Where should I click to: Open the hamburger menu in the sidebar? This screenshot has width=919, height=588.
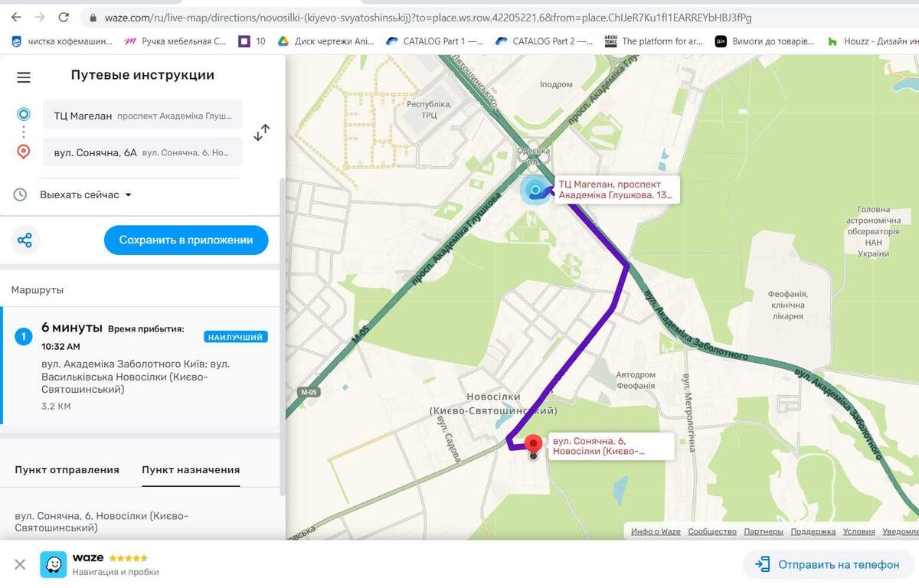click(24, 77)
